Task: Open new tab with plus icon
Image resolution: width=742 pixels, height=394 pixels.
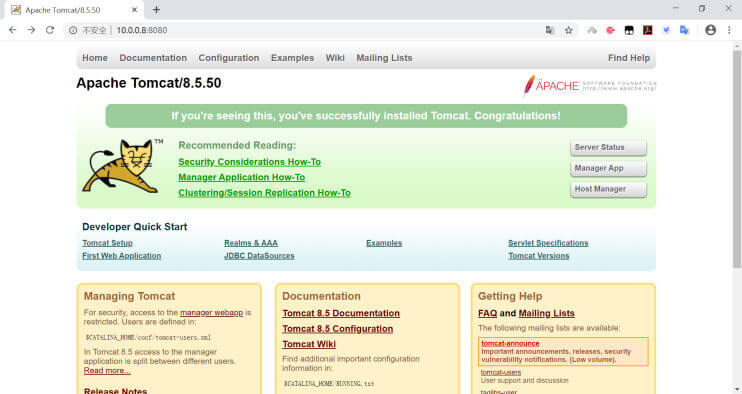Action: tap(156, 9)
